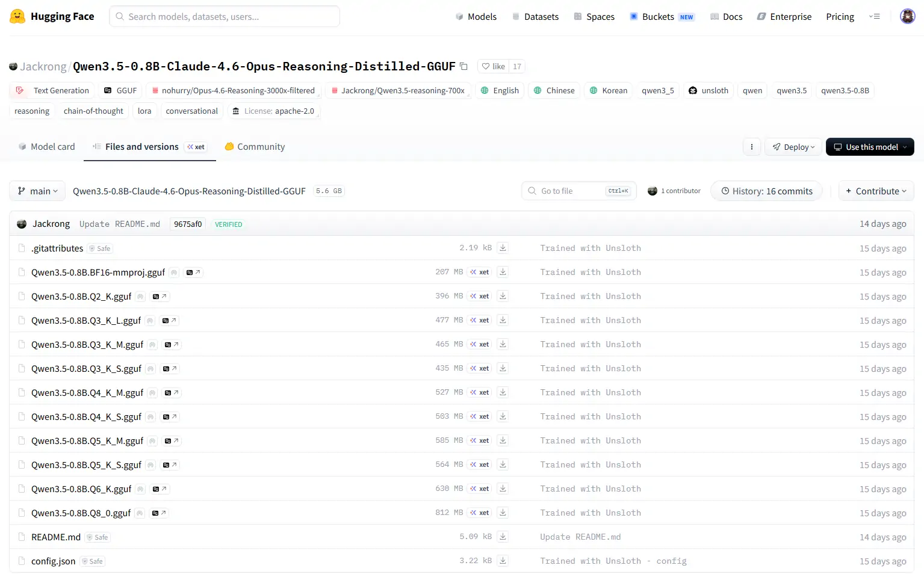Click the Go to file search field
This screenshot has width=924, height=586.
coord(572,191)
